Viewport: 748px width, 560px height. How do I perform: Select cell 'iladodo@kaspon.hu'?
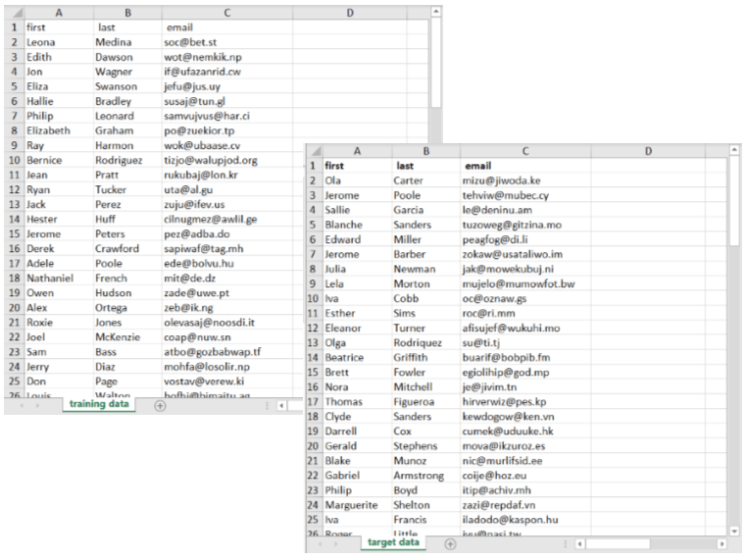(x=525, y=520)
